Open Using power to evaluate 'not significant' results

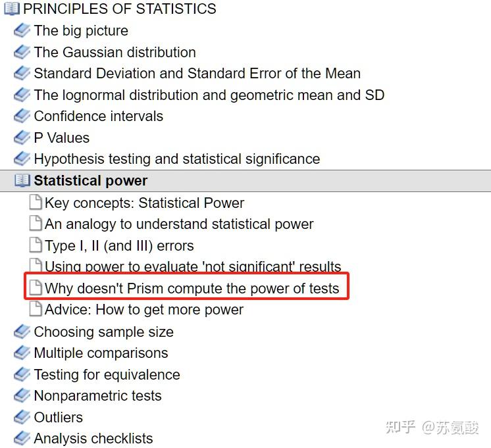193,266
